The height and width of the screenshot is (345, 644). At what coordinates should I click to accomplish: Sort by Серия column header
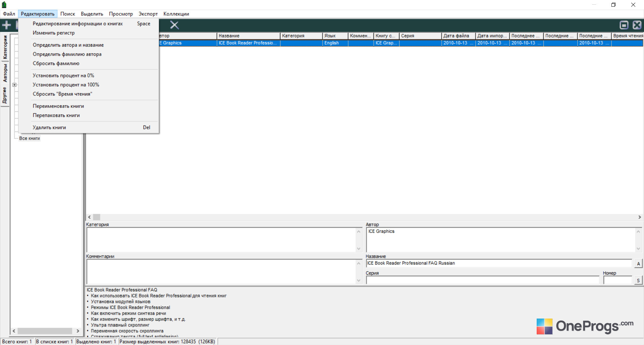click(420, 36)
